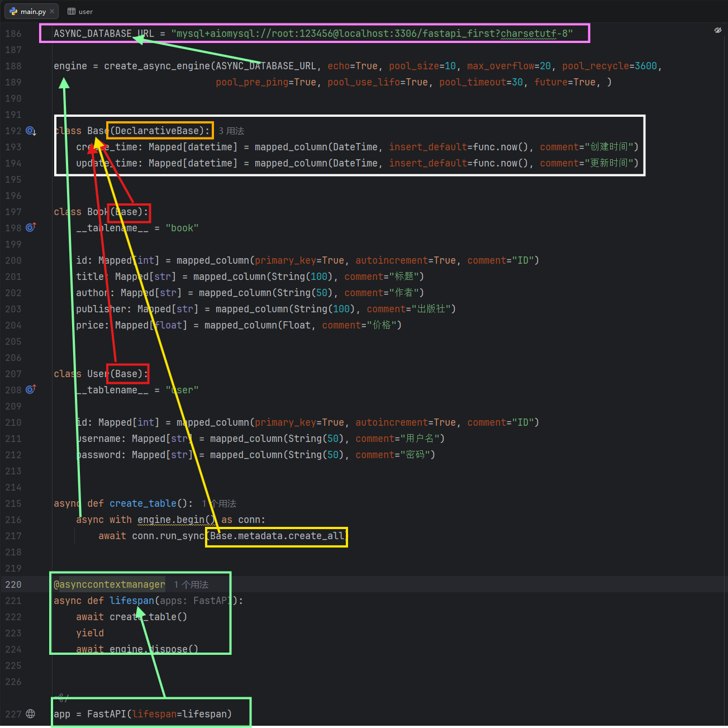This screenshot has height=728, width=728.
Task: Click line number 220 in the gutter
Action: coord(13,584)
